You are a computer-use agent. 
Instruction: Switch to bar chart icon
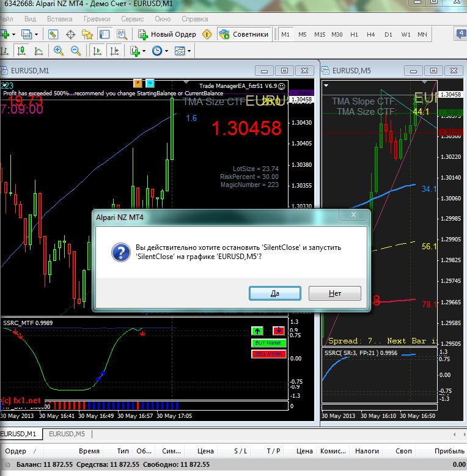[x=4, y=51]
